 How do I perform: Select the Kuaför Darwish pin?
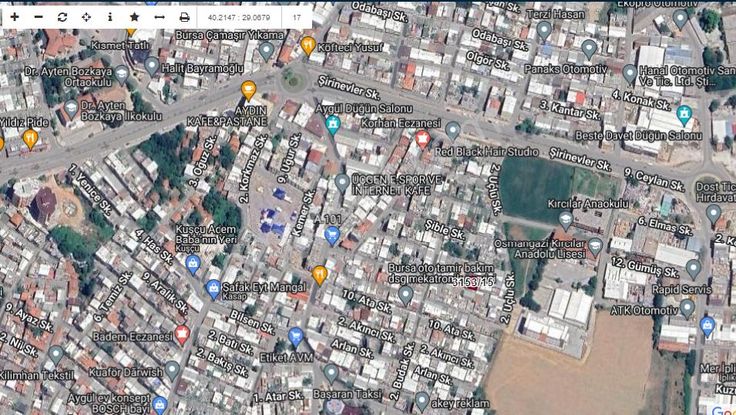coord(172,371)
